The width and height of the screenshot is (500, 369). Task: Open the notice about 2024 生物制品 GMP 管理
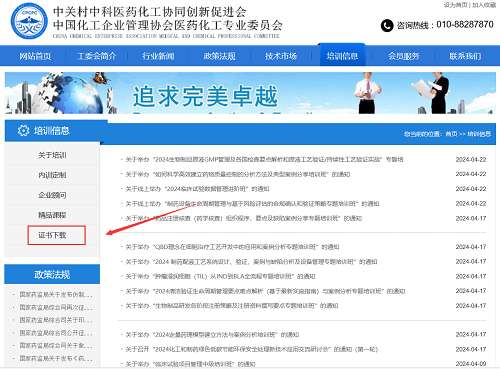pos(264,160)
